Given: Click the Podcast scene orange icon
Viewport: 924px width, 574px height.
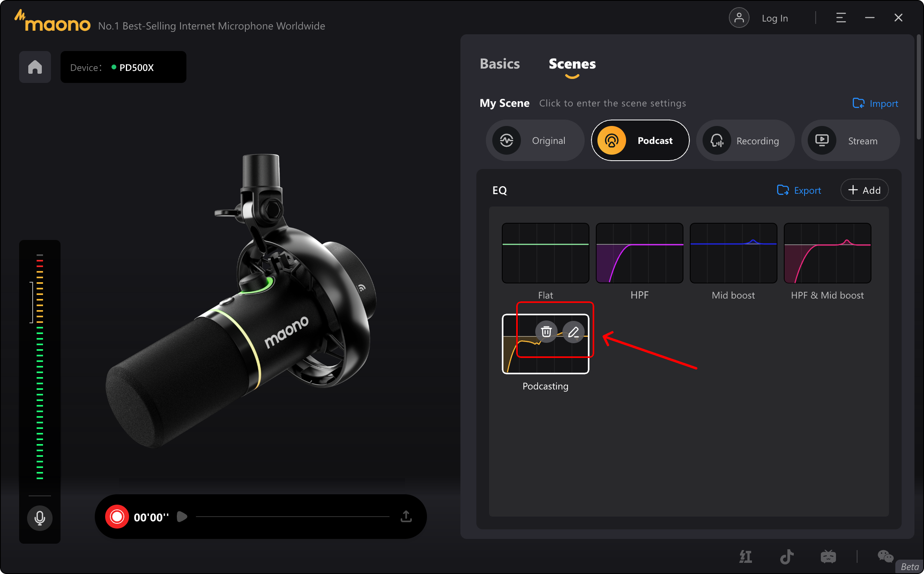Looking at the screenshot, I should [611, 140].
